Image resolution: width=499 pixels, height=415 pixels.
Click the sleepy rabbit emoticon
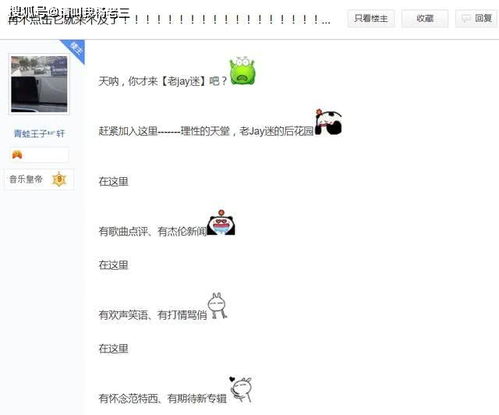coord(217,305)
